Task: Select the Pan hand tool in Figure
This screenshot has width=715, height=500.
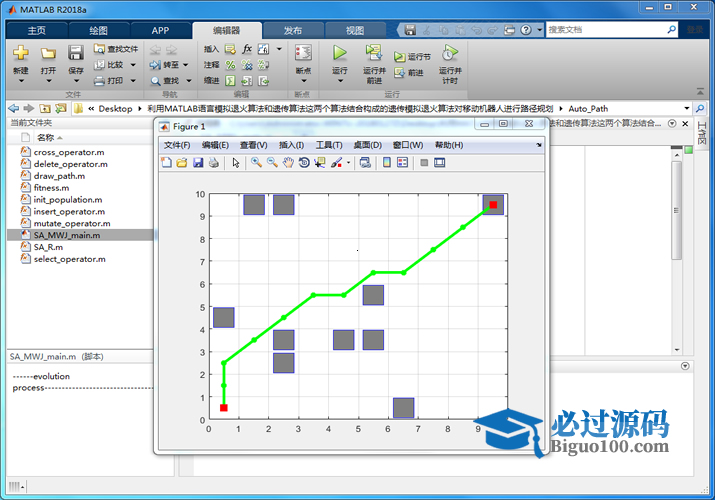Action: [x=288, y=163]
